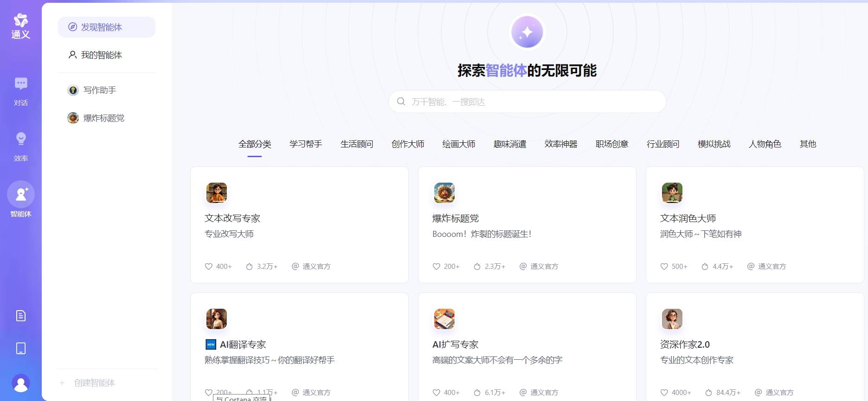Switch to the 绘画大师 category tab

[458, 144]
